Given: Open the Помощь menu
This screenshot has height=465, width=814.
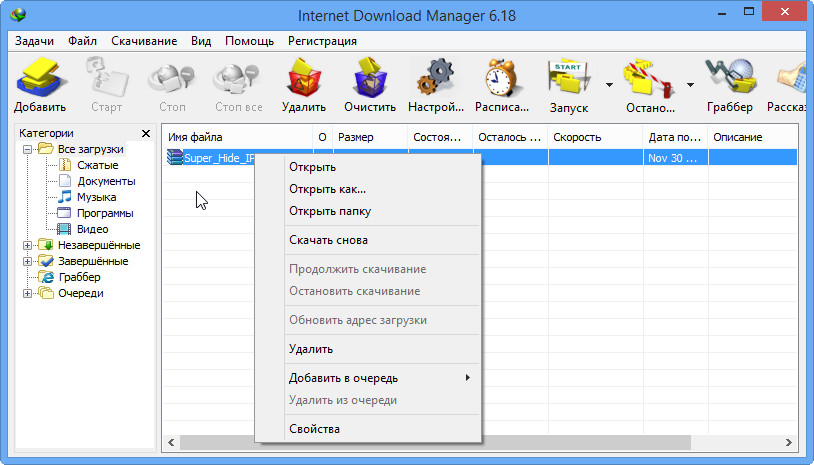Looking at the screenshot, I should [x=249, y=41].
